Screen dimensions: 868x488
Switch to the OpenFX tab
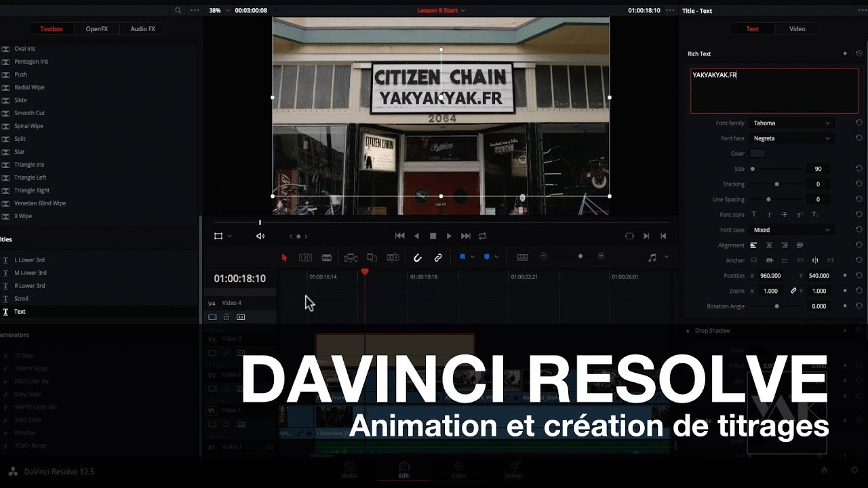click(x=96, y=29)
